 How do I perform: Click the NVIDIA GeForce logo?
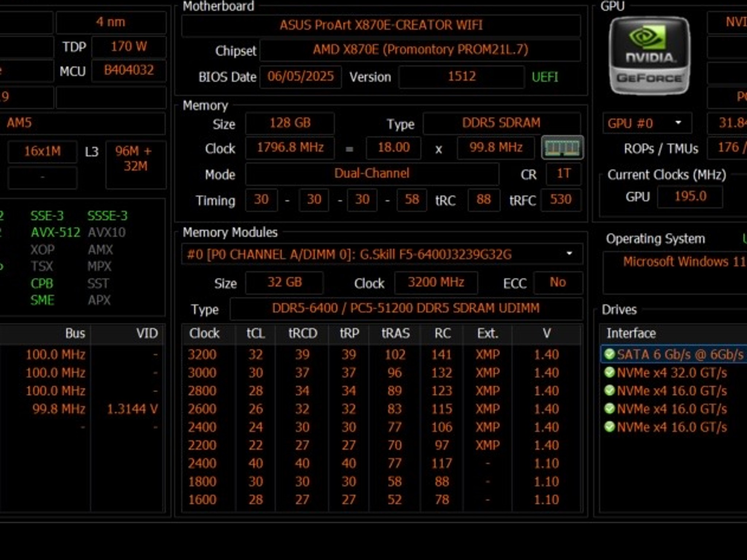point(649,55)
